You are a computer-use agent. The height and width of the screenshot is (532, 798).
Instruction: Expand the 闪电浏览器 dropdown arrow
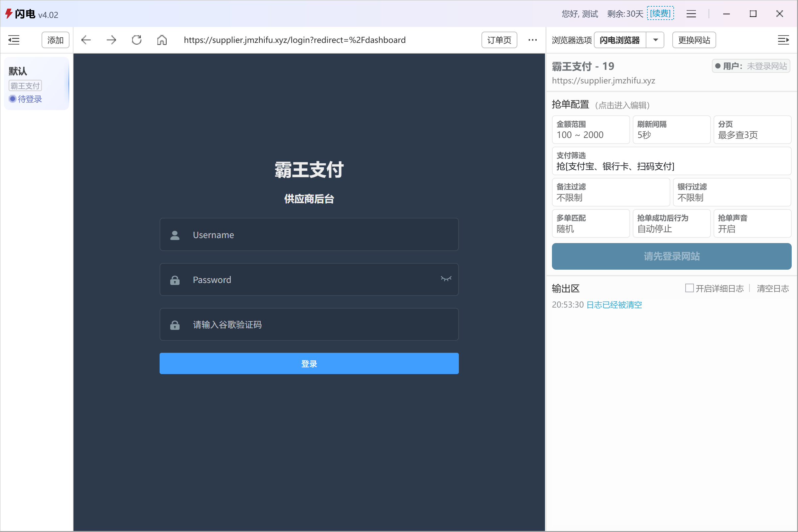(655, 40)
